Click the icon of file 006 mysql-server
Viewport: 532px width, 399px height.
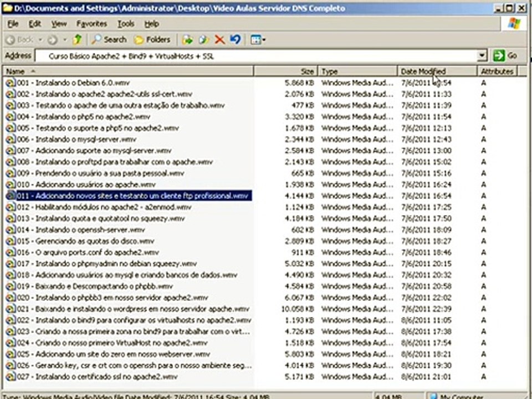(11, 140)
